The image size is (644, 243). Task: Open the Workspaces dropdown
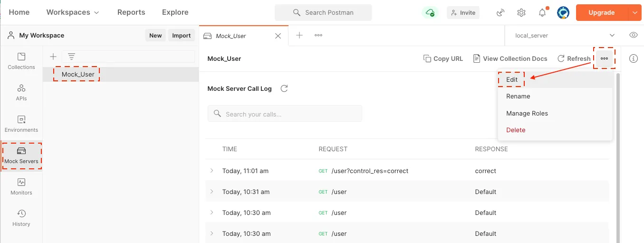pos(73,12)
